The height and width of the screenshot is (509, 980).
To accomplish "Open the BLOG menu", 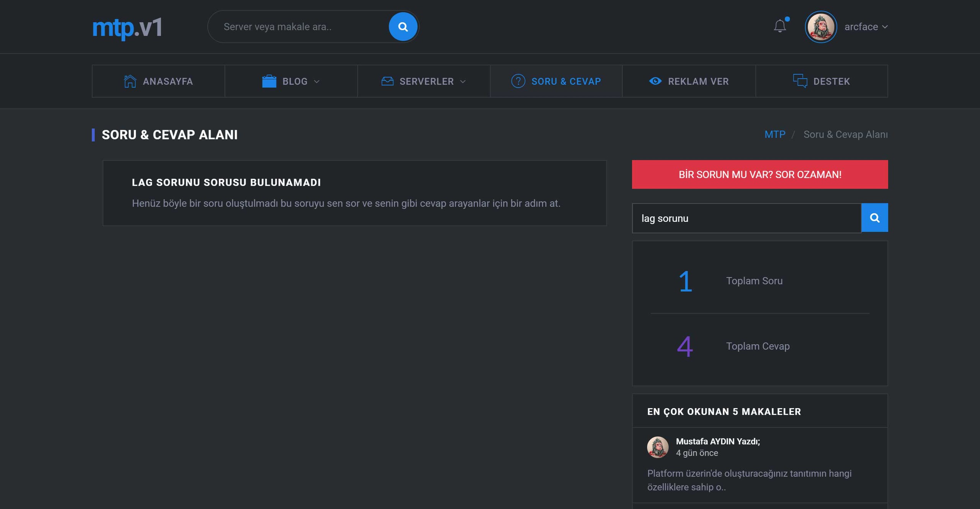I will tap(291, 81).
